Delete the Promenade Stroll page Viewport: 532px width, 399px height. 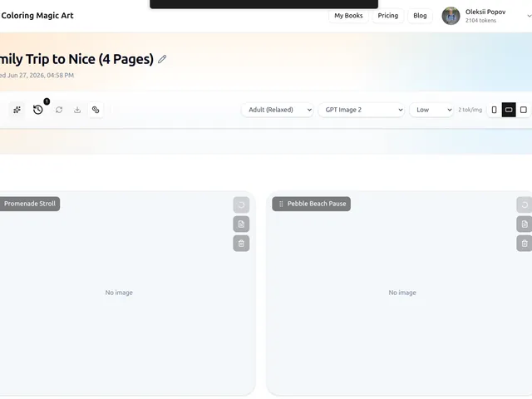click(x=241, y=244)
